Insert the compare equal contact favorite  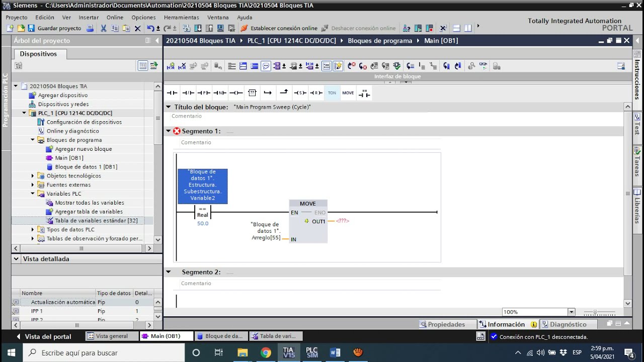coord(364,93)
